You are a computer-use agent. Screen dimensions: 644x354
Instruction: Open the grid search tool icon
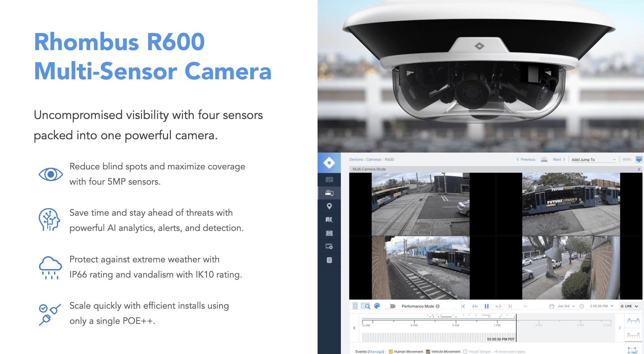point(366,306)
